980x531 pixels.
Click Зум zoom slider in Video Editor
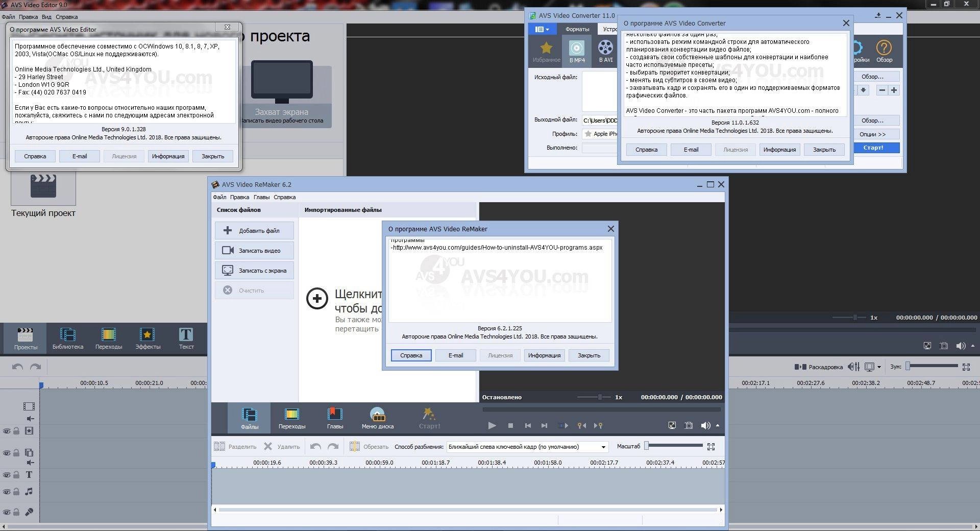[932, 366]
